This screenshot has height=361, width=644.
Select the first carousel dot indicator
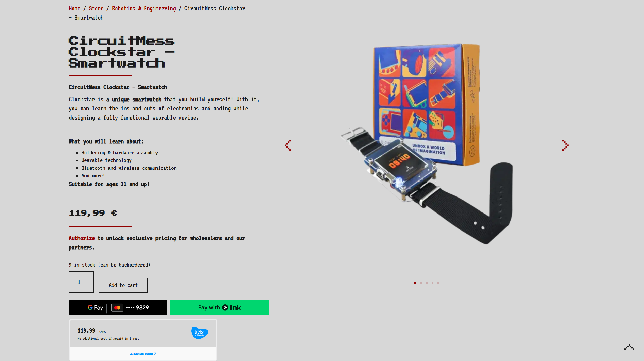coord(415,283)
